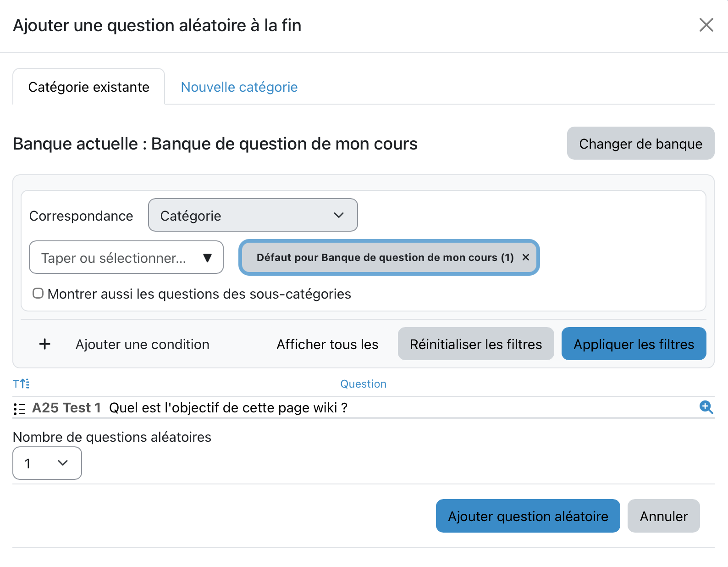Enable showing questions from sub-categories
The image size is (728, 567).
click(x=38, y=293)
